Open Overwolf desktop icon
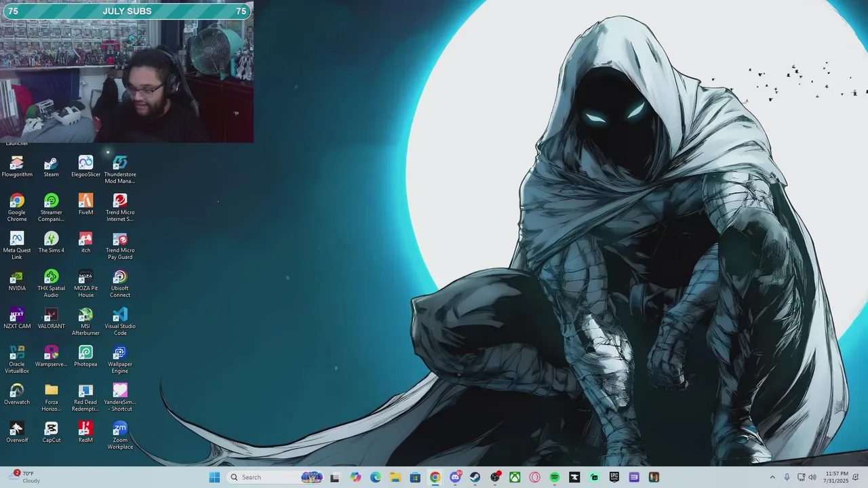Viewport: 868px width, 488px height. (x=17, y=432)
